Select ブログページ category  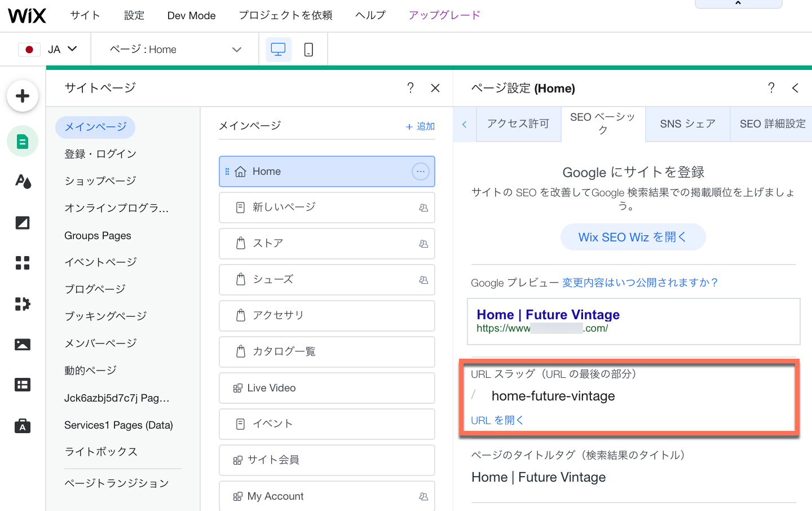[x=95, y=289]
